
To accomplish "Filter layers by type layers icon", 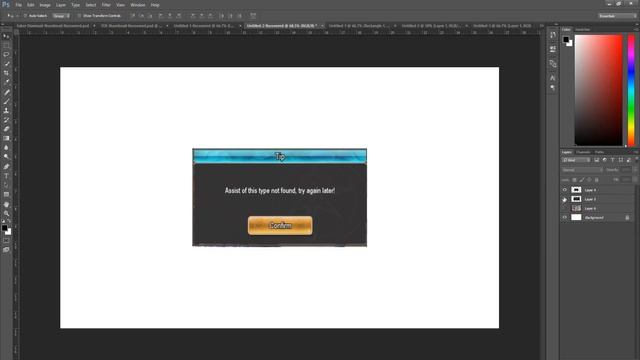I will (x=613, y=160).
